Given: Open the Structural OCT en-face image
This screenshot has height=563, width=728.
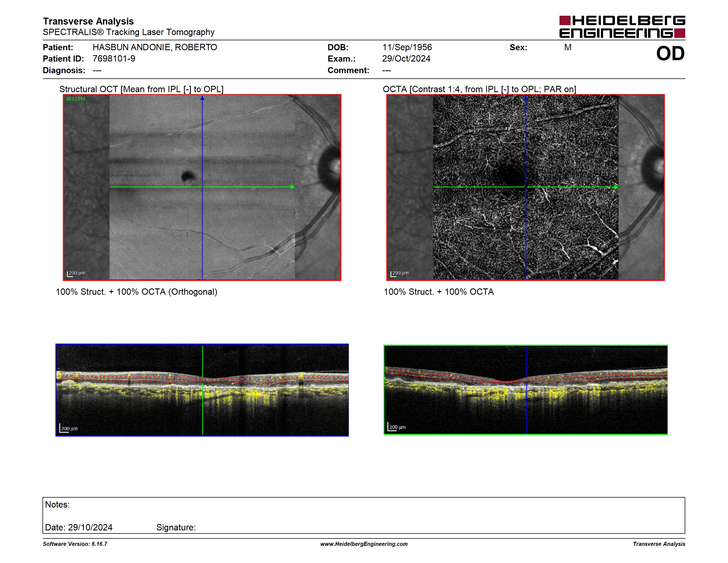Looking at the screenshot, I should [202, 187].
